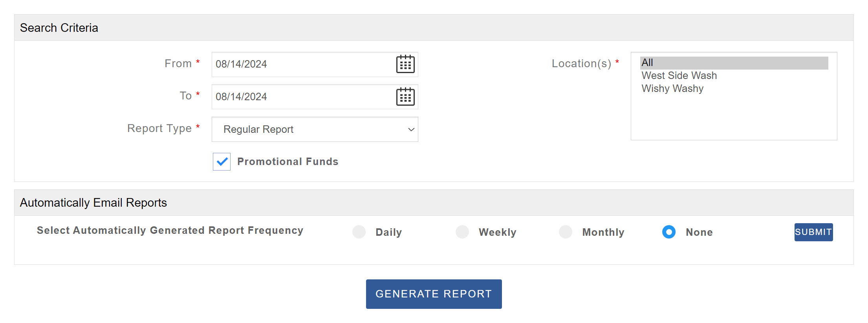Viewport: 868px width, 323px height.
Task: Click empty area inside Location(s) listbox
Action: tap(734, 118)
